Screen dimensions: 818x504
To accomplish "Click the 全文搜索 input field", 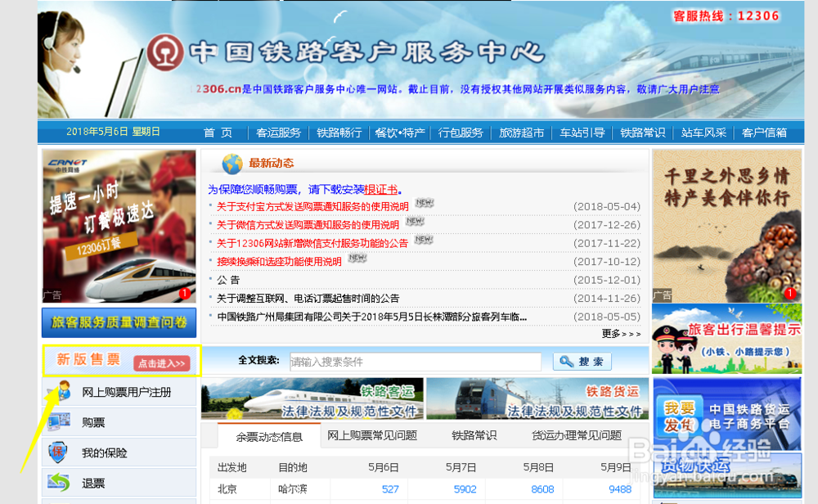I will 416,362.
